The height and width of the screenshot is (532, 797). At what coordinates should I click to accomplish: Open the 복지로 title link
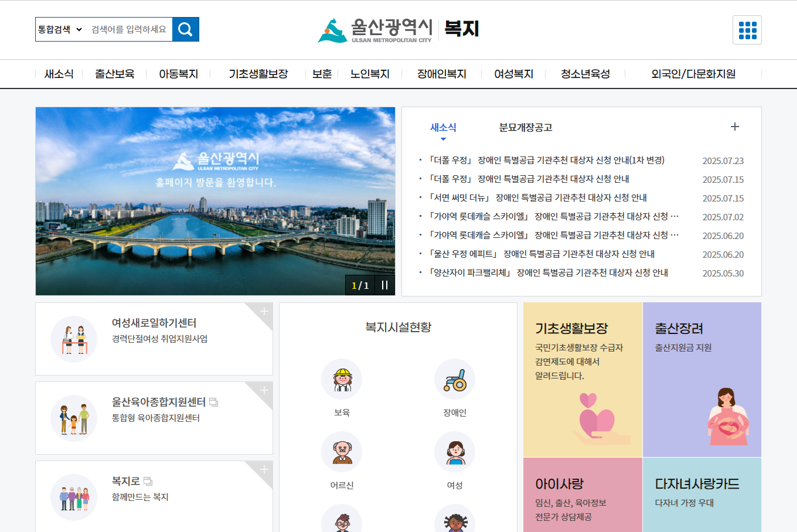click(126, 481)
